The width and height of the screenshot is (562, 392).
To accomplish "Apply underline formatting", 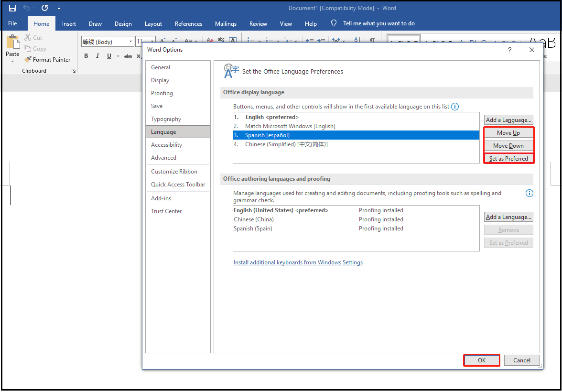I will click(x=109, y=55).
